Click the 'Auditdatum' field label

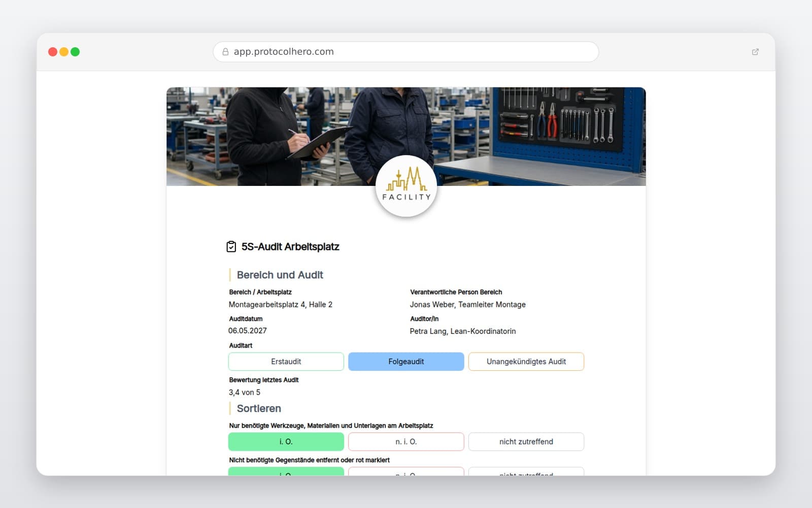tap(246, 319)
